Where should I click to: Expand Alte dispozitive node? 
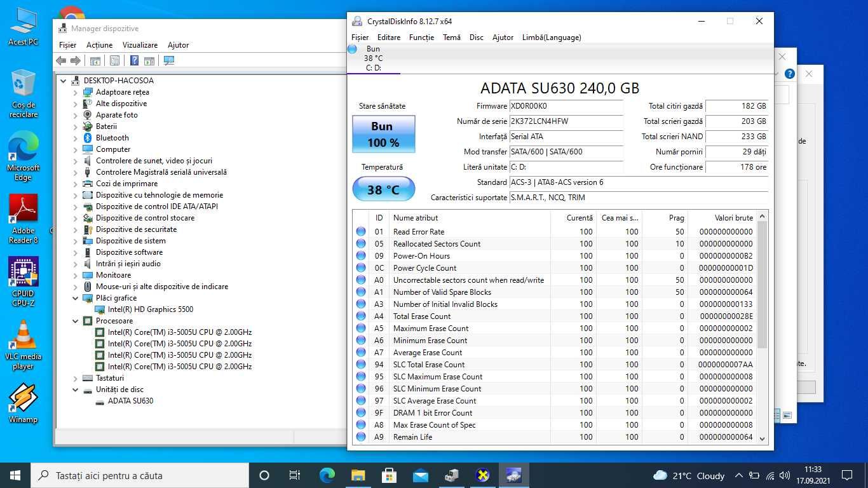(x=76, y=104)
